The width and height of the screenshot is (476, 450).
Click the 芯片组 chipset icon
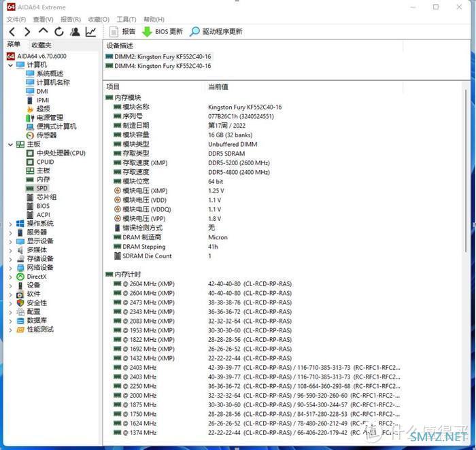click(30, 197)
